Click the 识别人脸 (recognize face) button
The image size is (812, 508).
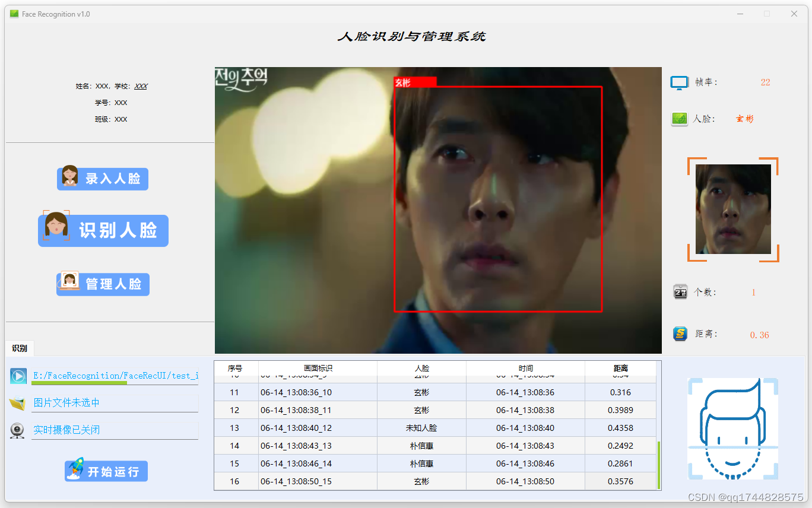pyautogui.click(x=103, y=230)
